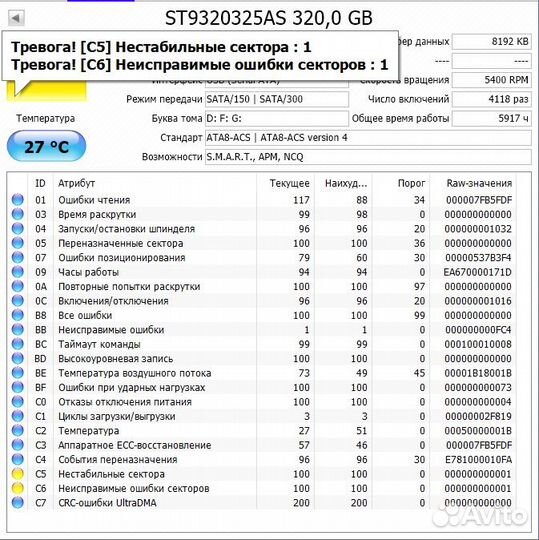539x540 pixels.
Task: Click the Возможности field S.M.A.R.T., APM, NCQ
Action: [x=368, y=157]
